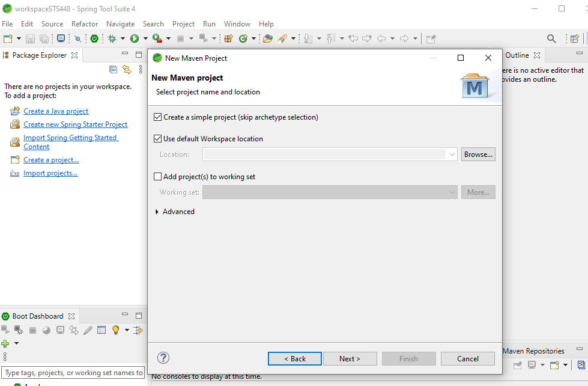
Task: Collapse All in Package Explorer
Action: (x=112, y=69)
